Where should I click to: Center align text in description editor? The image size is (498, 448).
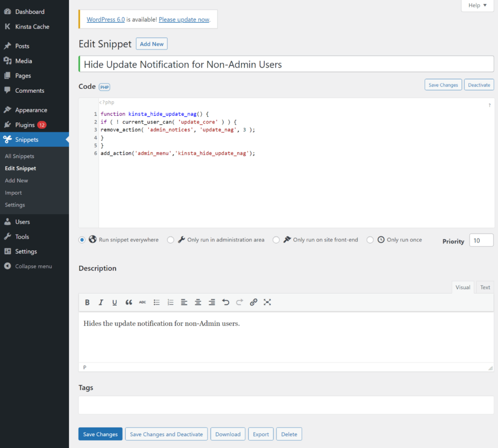coord(198,302)
